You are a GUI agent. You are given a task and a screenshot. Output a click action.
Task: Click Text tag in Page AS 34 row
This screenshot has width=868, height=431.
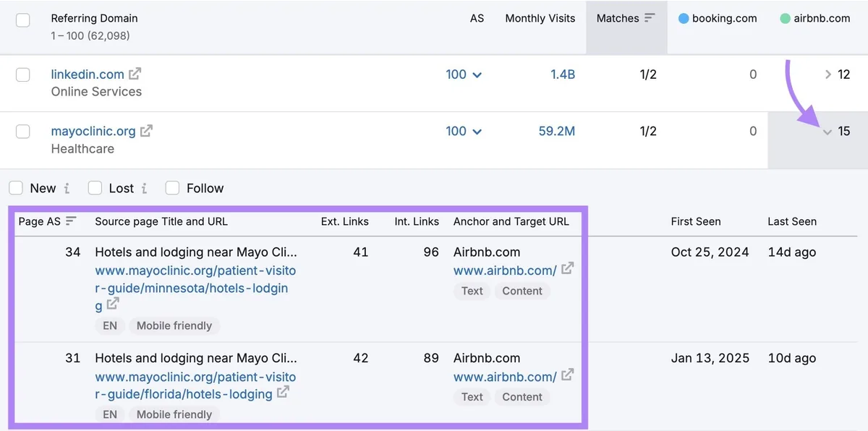click(x=472, y=291)
